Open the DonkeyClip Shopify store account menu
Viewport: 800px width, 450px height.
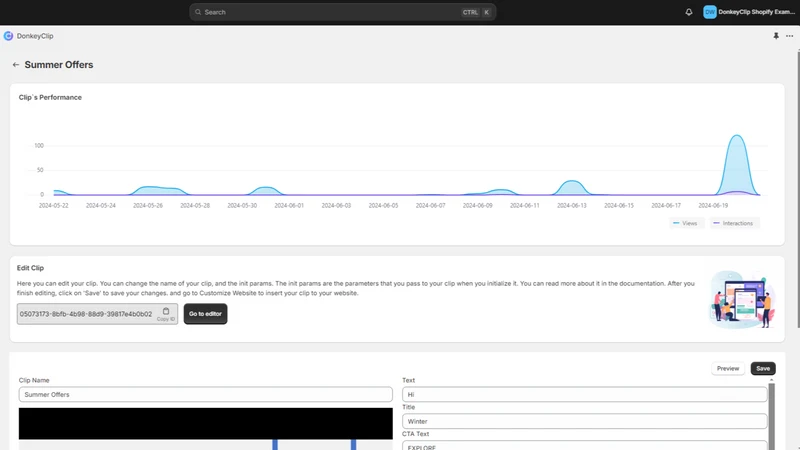pos(749,12)
